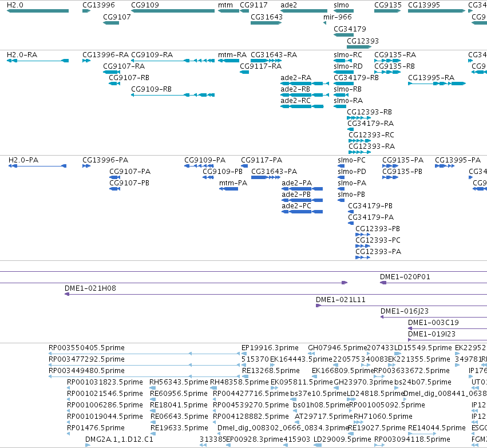Click protein CG13996-PA
The width and height of the screenshot is (487, 448).
point(86,166)
